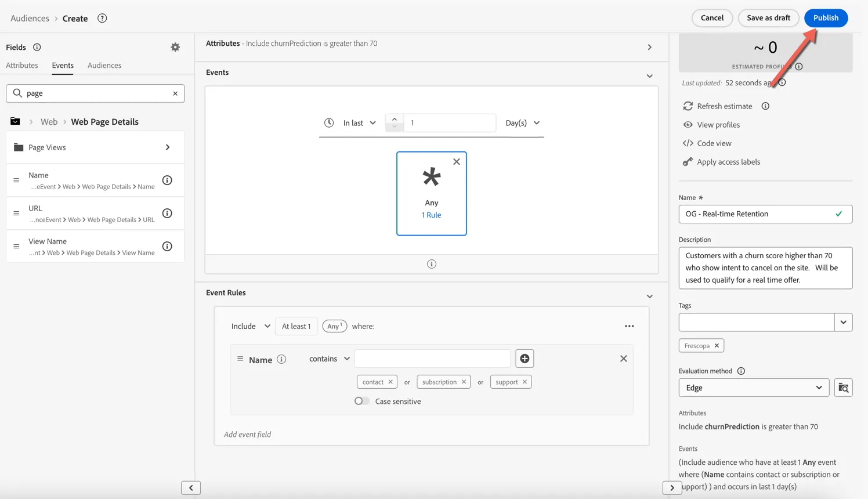868x499 pixels.
Task: Delete the Name event rule row
Action: point(624,359)
